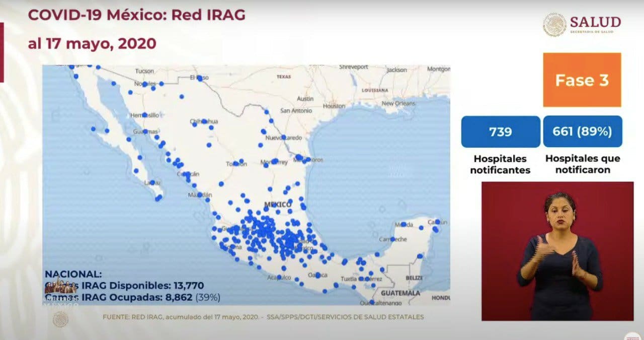The width and height of the screenshot is (644, 340).
Task: Select the blue 739 hospitals box
Action: coord(500,131)
